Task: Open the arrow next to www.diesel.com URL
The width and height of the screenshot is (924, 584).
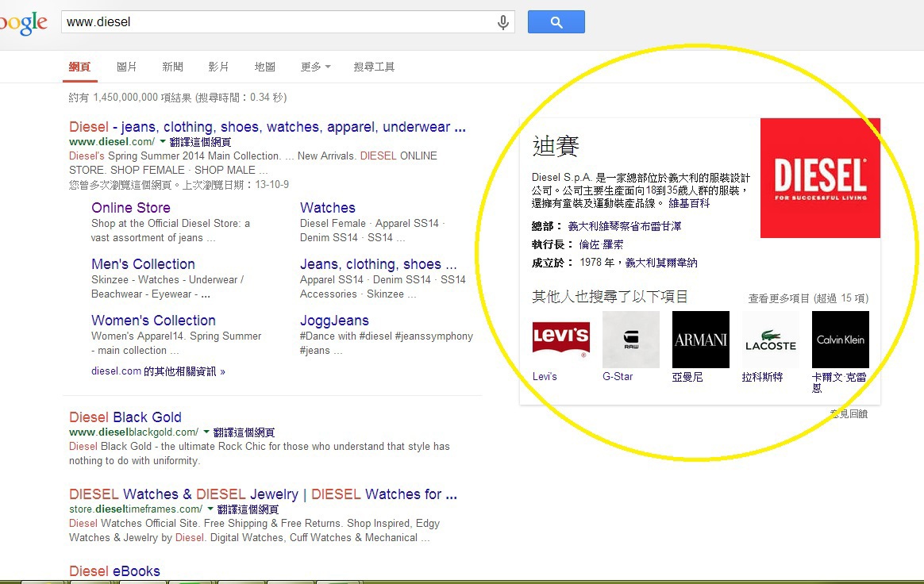Action: click(x=163, y=141)
